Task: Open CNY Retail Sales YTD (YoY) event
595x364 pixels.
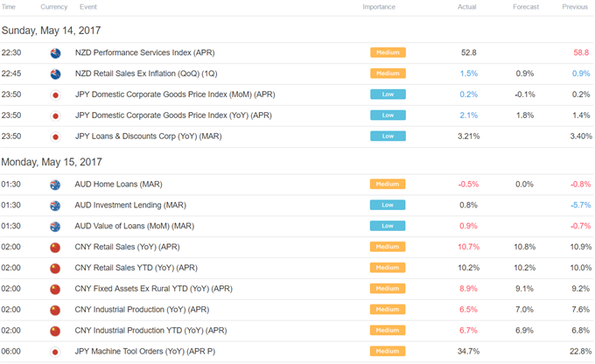Action: coord(136,268)
